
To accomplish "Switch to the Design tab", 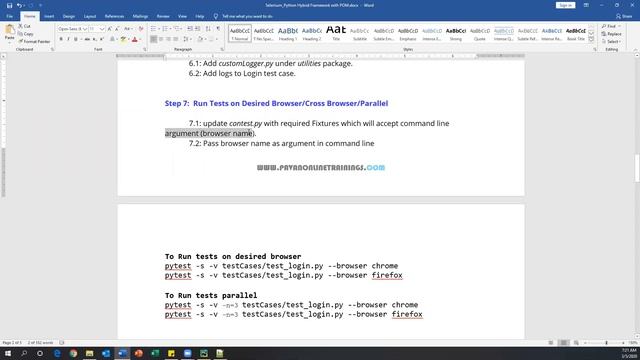I will [x=69, y=16].
